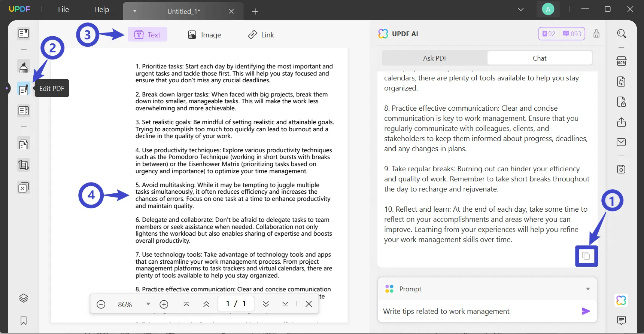
Task: Open the Form preparation tool icon
Action: [x=24, y=111]
